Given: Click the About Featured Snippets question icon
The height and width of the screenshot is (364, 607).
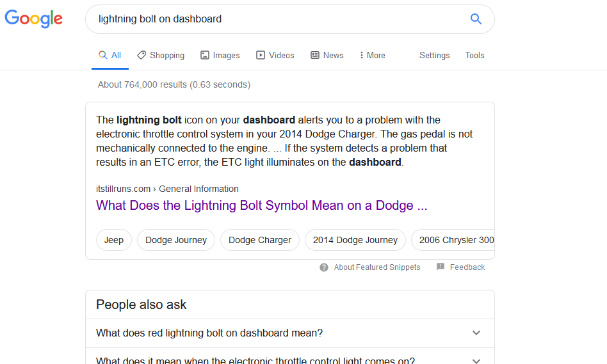Looking at the screenshot, I should coord(324,267).
